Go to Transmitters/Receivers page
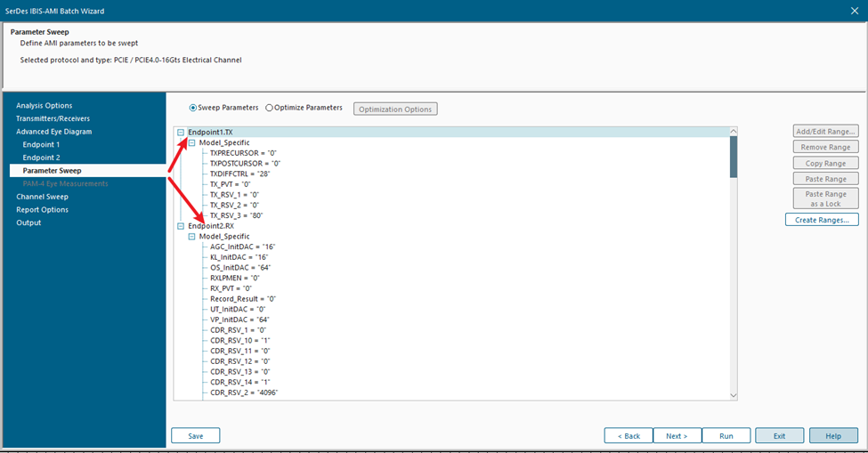The width and height of the screenshot is (868, 453). [x=53, y=118]
